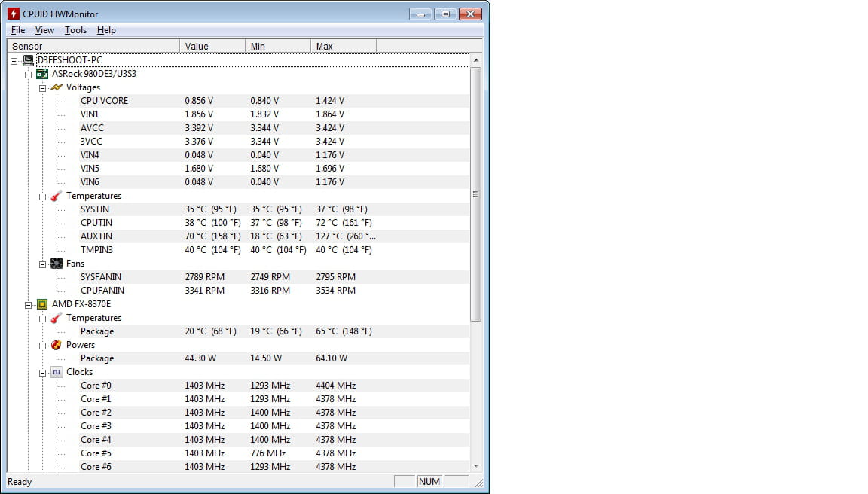Select the Package row under Powers

coord(274,358)
